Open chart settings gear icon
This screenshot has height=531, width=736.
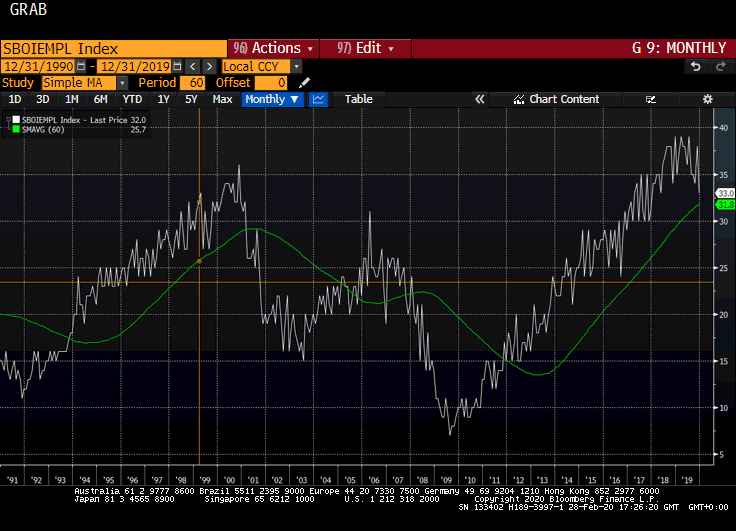(x=707, y=99)
